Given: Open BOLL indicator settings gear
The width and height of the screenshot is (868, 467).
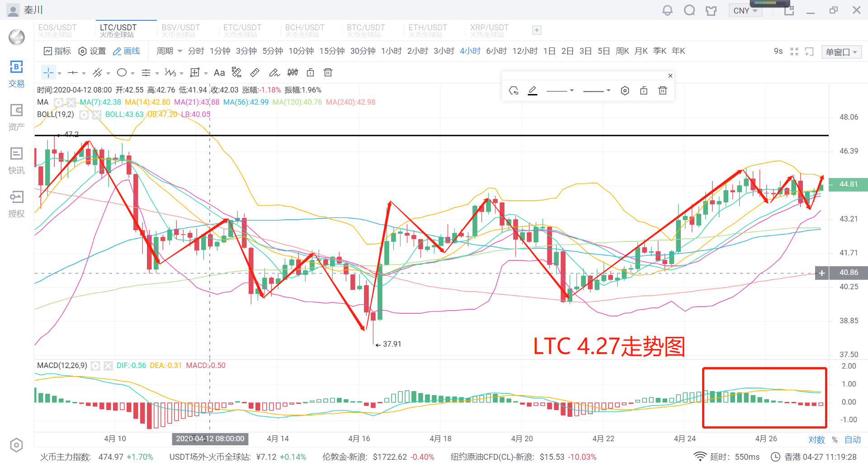Looking at the screenshot, I should (84, 115).
